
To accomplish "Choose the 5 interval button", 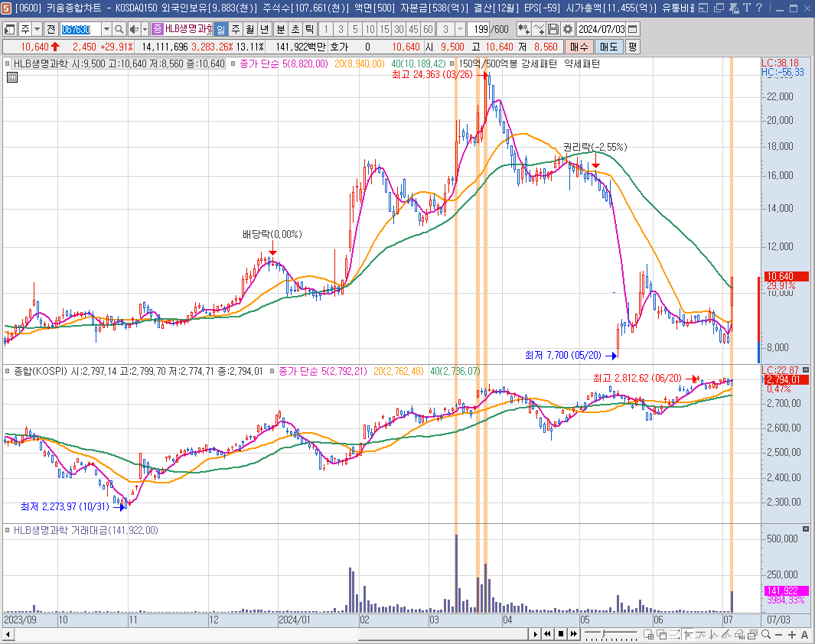I will (355, 30).
